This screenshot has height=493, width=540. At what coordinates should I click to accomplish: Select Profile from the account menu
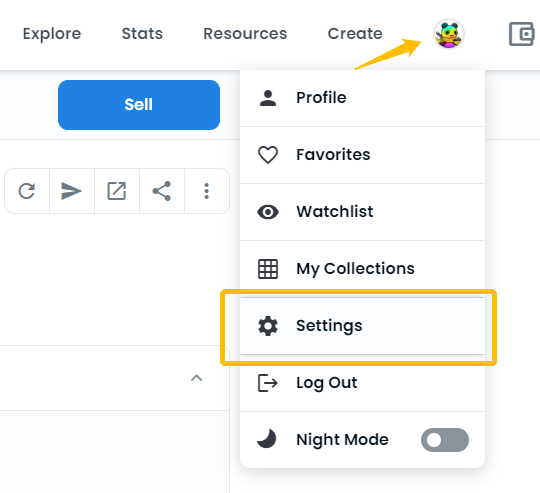coord(362,98)
